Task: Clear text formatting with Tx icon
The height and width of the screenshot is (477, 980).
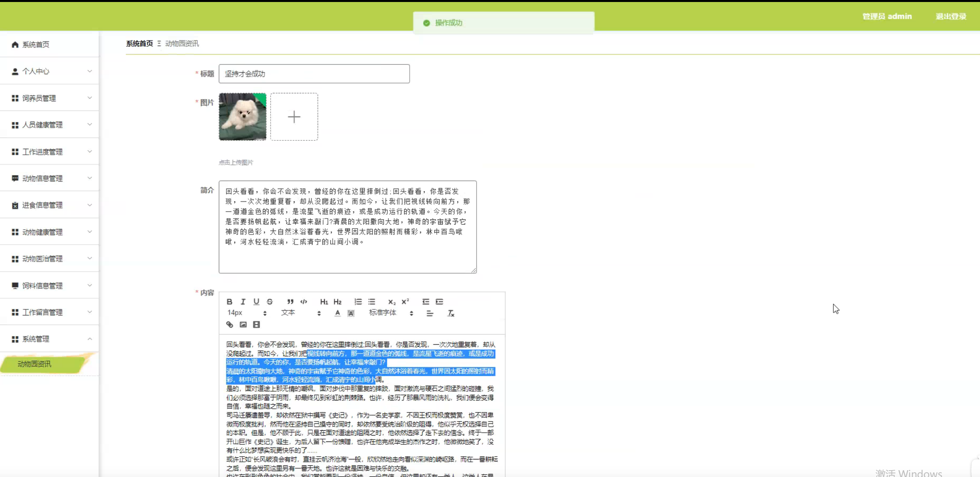Action: pyautogui.click(x=451, y=313)
